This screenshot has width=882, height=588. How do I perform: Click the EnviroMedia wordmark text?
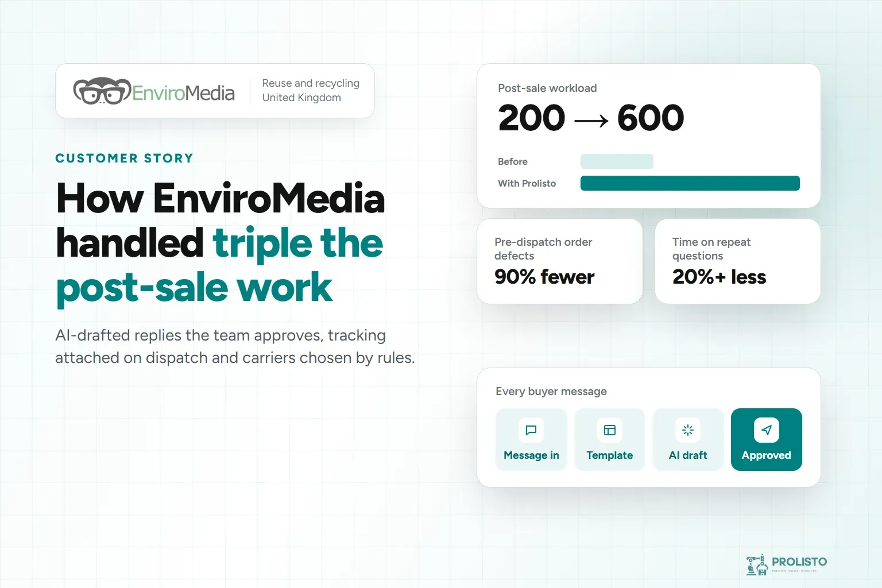(x=184, y=92)
